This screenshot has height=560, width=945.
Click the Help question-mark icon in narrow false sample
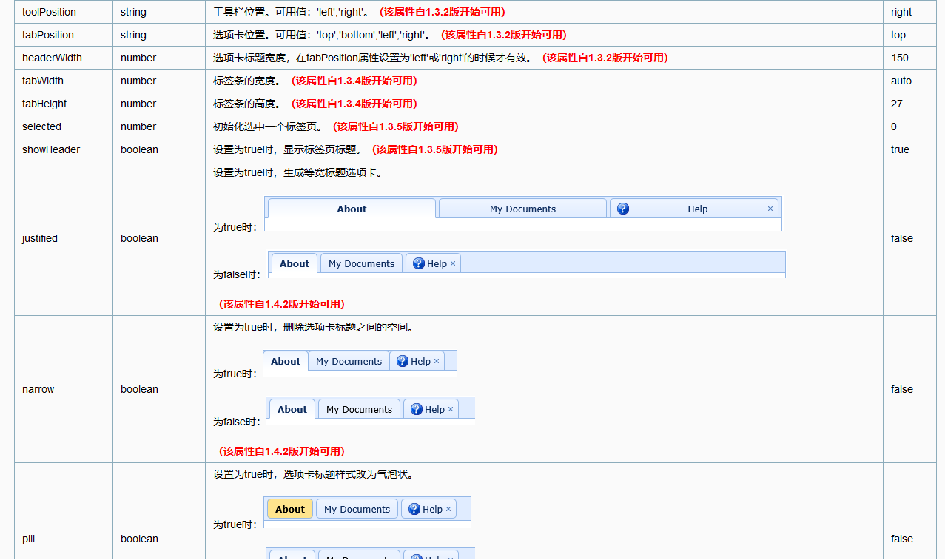(x=416, y=409)
